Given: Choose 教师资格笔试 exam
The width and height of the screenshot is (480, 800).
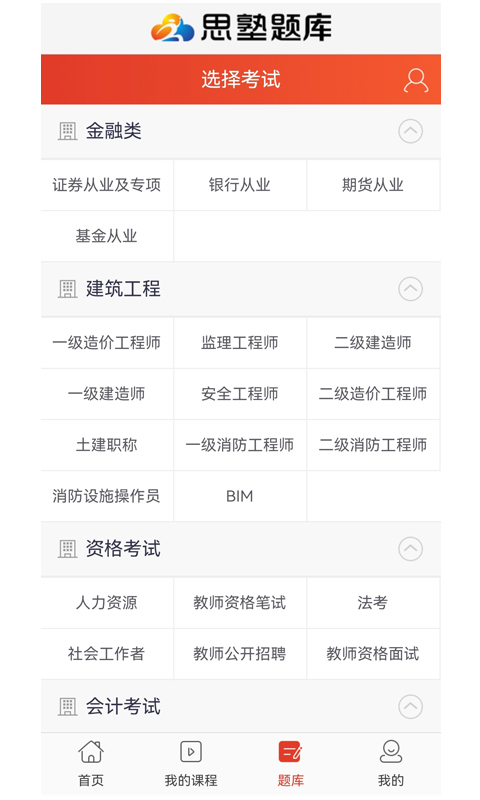Looking at the screenshot, I should pyautogui.click(x=240, y=603).
